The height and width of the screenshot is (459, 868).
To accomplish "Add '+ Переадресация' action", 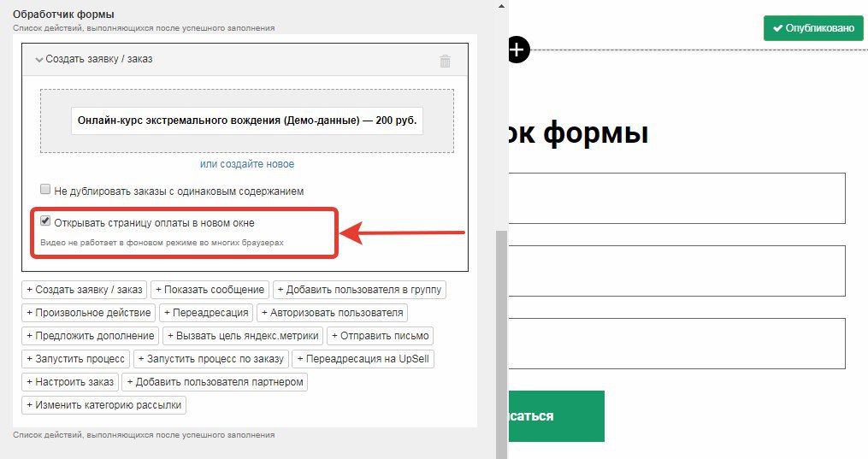I will (x=206, y=313).
